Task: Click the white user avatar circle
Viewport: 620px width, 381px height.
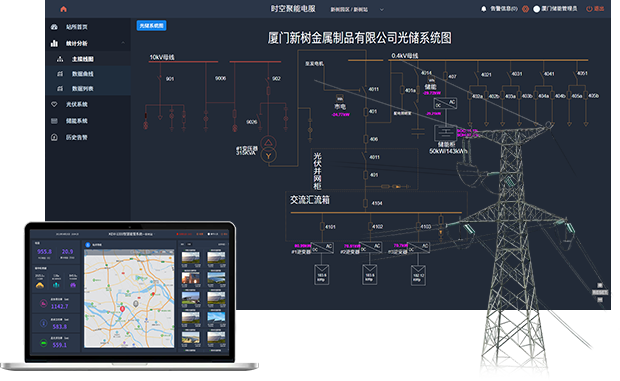Action: (x=537, y=9)
